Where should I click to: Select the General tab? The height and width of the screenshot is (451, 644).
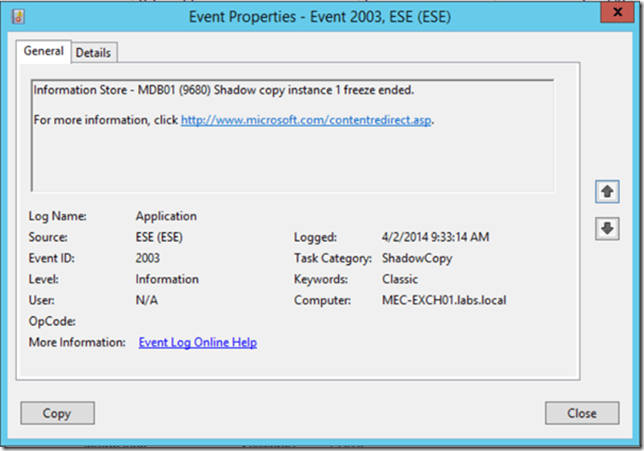click(x=44, y=51)
